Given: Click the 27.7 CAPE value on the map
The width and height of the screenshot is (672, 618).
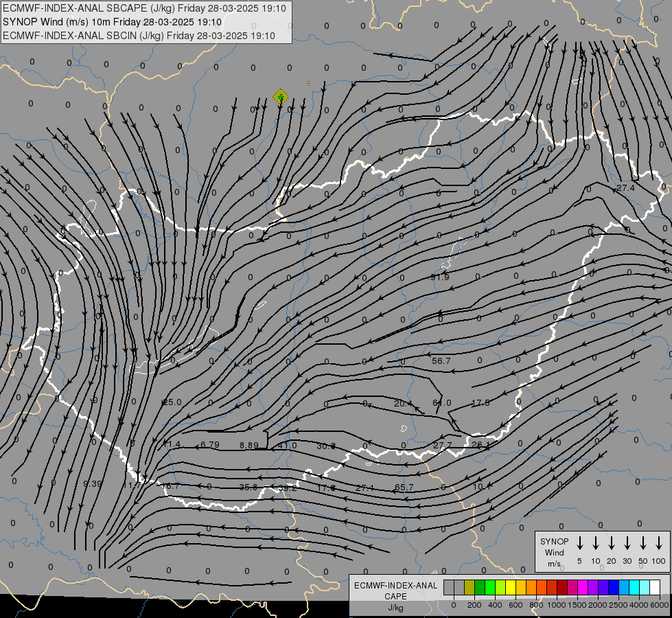Looking at the screenshot, I should point(442,445).
